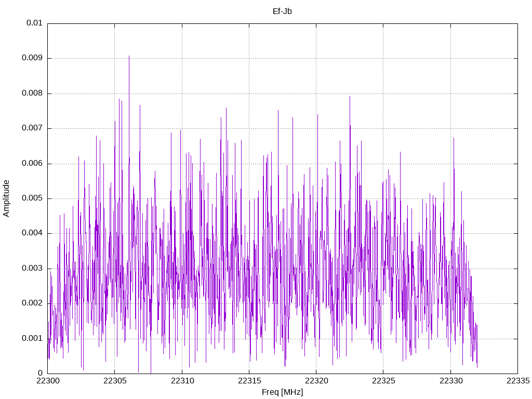Click the y-axis tick label 0
The height and width of the screenshot is (399, 532).
(x=41, y=374)
